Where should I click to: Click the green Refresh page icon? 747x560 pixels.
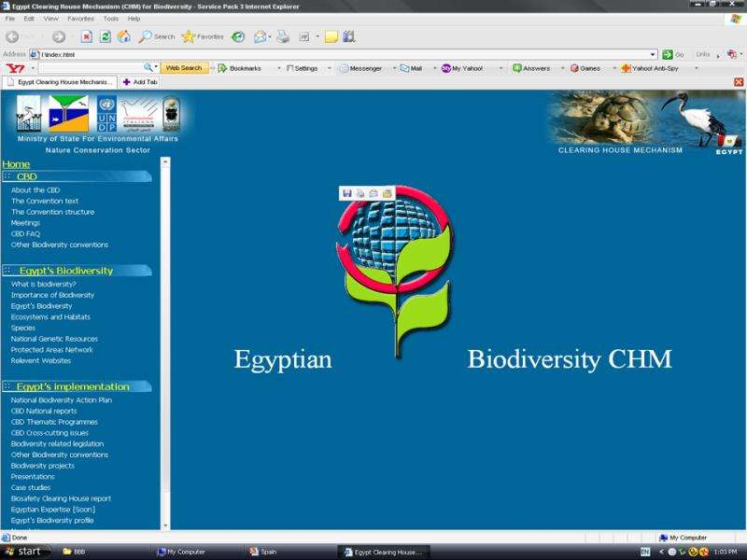click(x=105, y=36)
